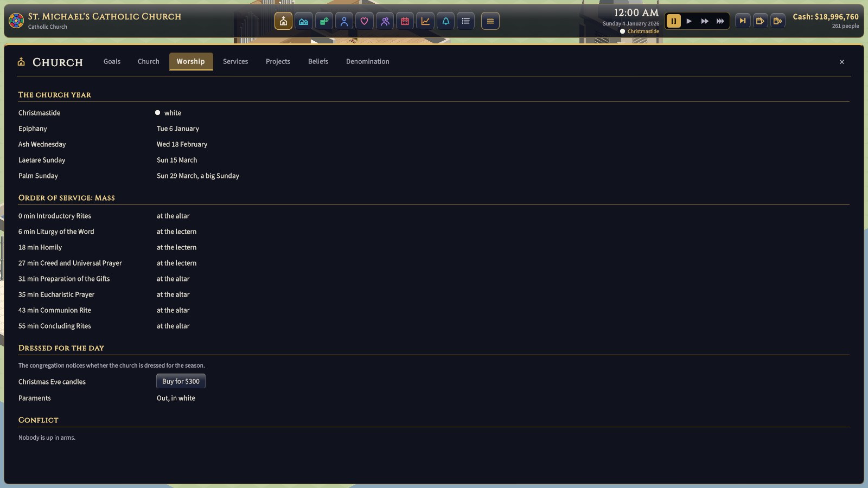The width and height of the screenshot is (868, 488).
Task: Click the St. Michael's church emblem icon
Action: [16, 21]
